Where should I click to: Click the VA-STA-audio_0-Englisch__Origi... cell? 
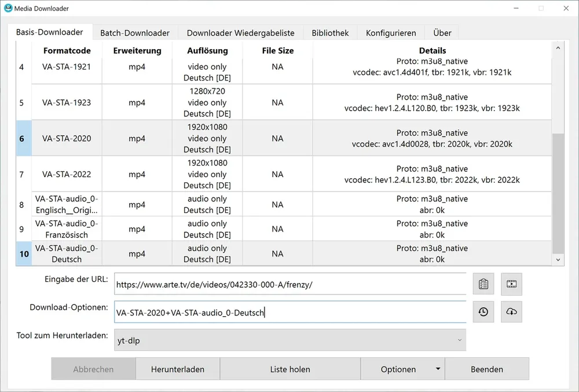67,204
